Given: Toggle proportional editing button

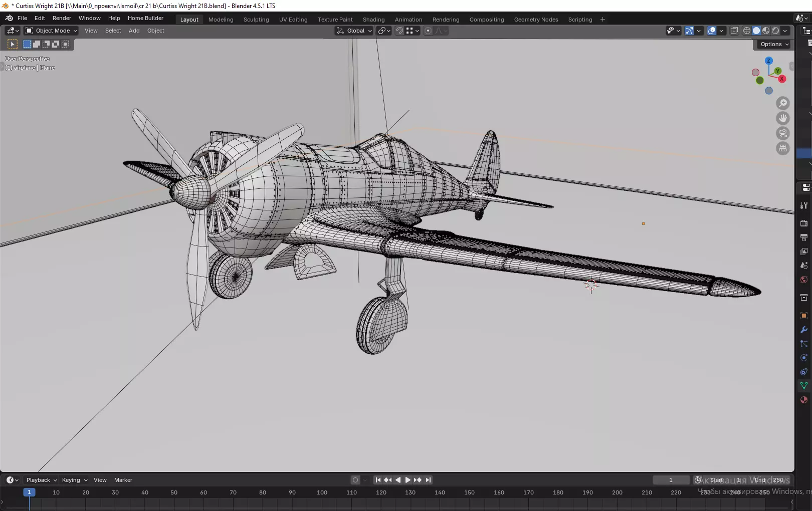Looking at the screenshot, I should 428,31.
